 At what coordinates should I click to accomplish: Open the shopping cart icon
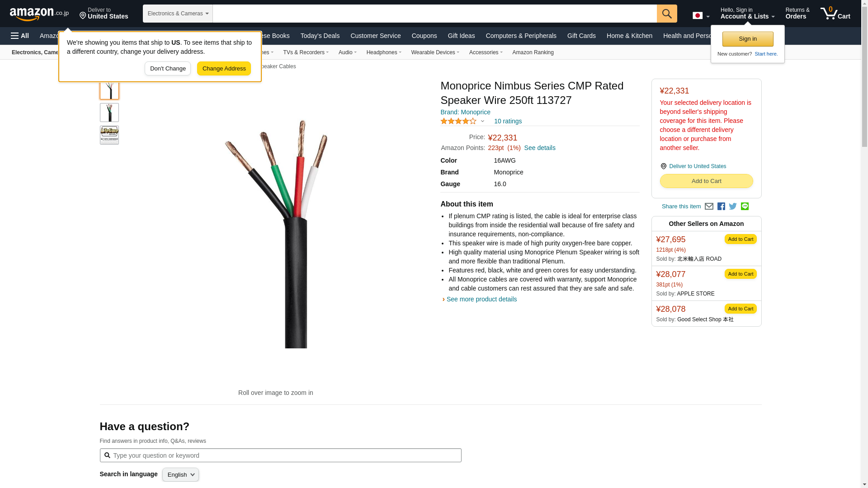[x=835, y=14]
